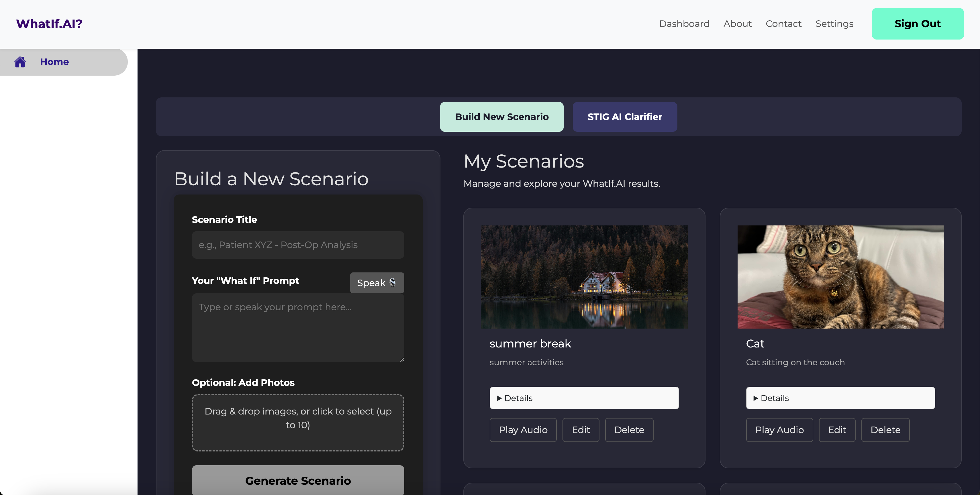
Task: Open Settings from the top navigation
Action: pyautogui.click(x=834, y=23)
